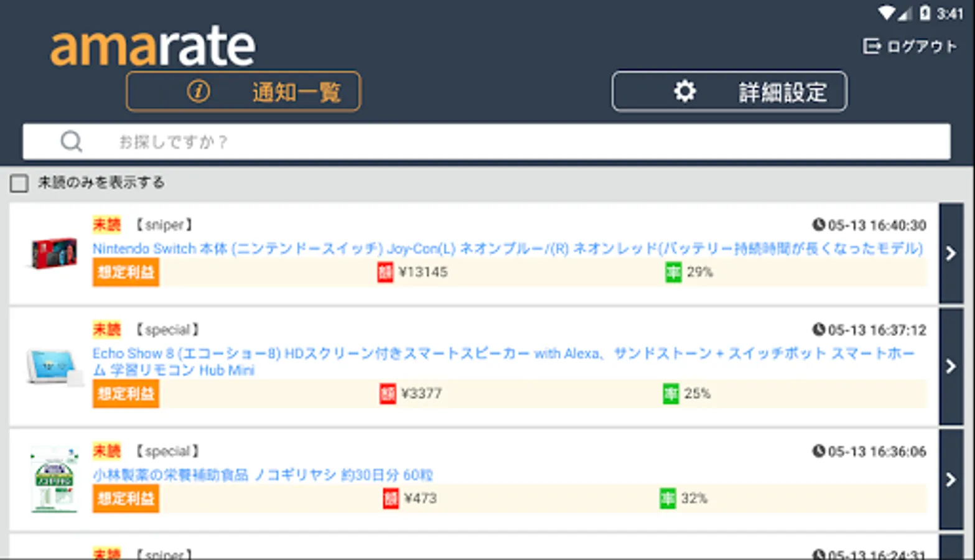Open settings via the gear icon

(x=684, y=91)
